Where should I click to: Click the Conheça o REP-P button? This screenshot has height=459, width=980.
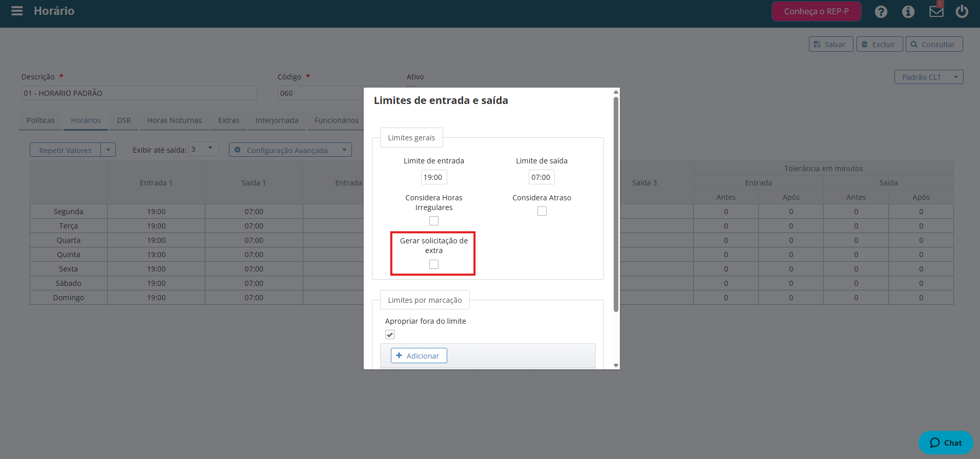click(x=816, y=11)
